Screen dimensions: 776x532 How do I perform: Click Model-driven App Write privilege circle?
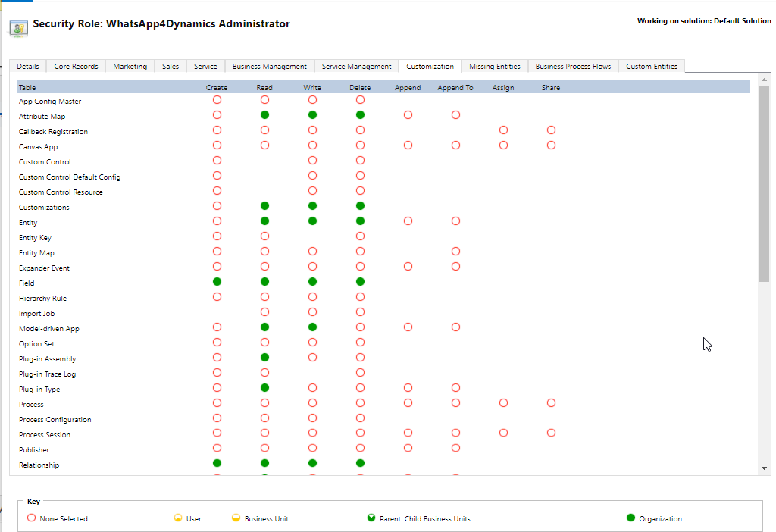pyautogui.click(x=312, y=327)
